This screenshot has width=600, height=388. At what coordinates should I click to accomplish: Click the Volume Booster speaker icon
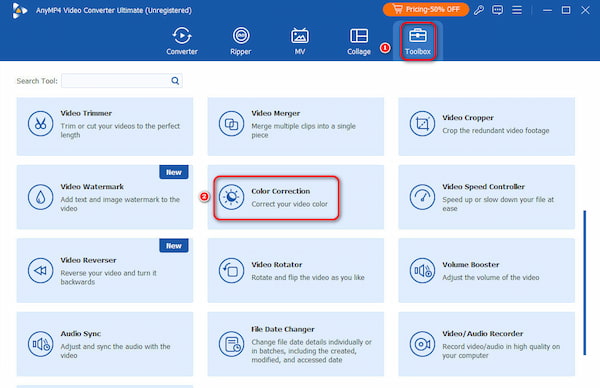click(422, 271)
